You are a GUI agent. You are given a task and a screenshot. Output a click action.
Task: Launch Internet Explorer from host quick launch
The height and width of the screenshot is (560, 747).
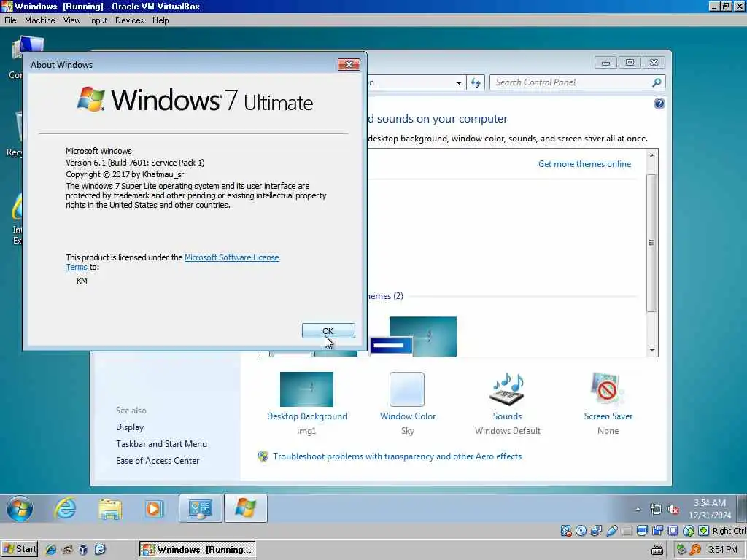[x=51, y=550]
